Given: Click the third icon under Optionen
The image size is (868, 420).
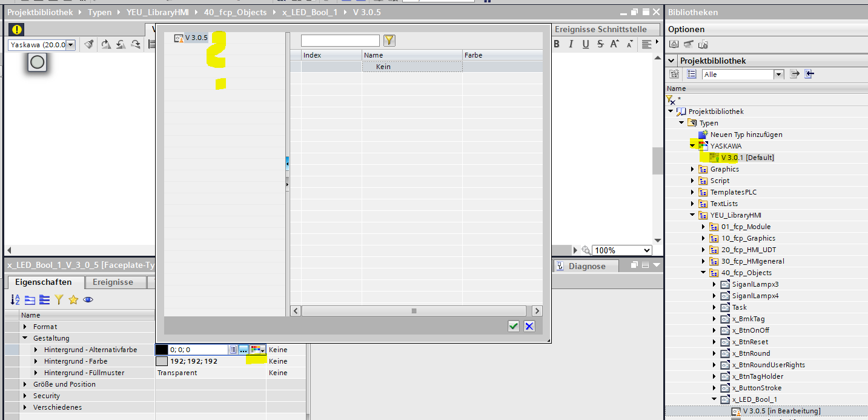Looking at the screenshot, I should pos(703,44).
